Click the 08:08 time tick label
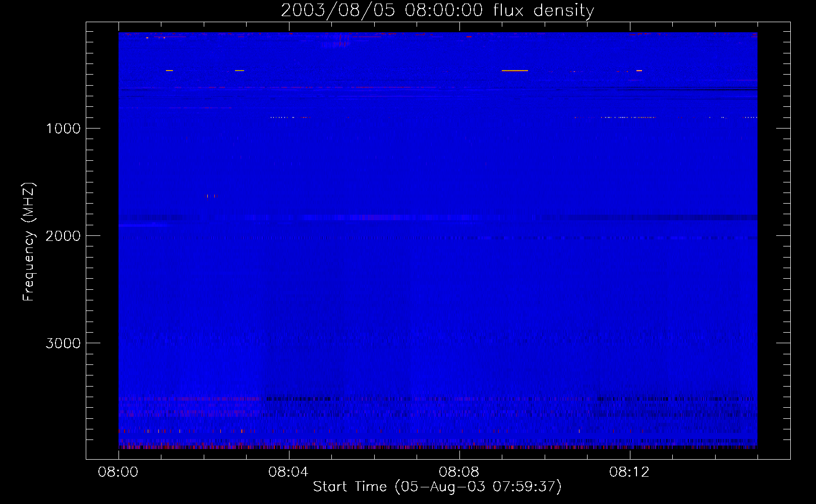Screen dimensions: 816x504 pos(459,472)
